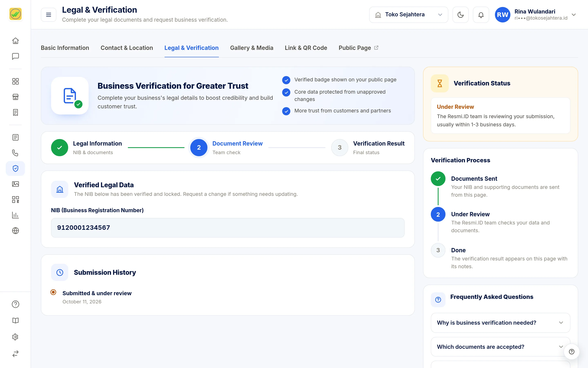Switch to the Gallery & Media tab
This screenshot has height=368, width=588.
pyautogui.click(x=252, y=48)
